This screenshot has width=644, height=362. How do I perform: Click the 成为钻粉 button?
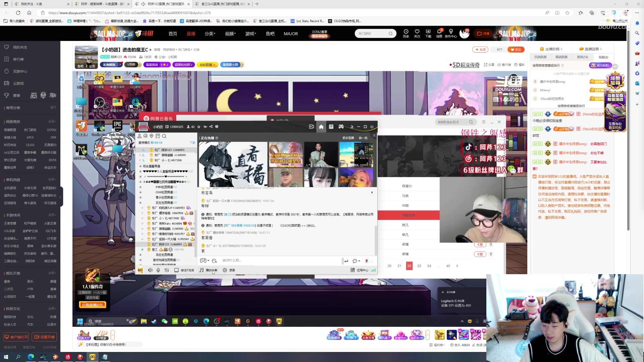click(600, 65)
